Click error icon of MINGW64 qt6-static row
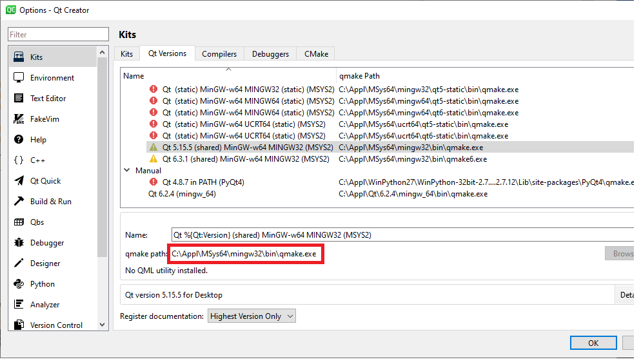641x364 pixels. 153,112
